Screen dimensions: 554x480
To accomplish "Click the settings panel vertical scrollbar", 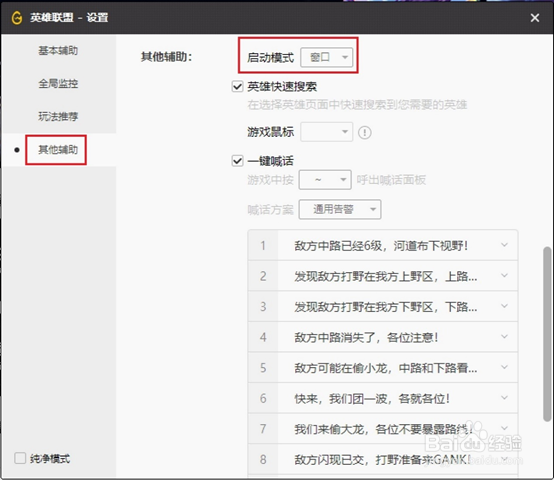I will [547, 334].
